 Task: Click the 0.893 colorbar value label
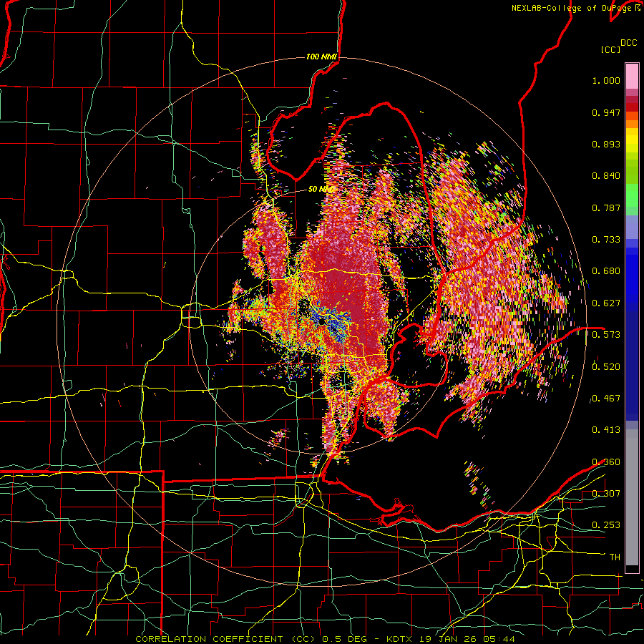click(x=606, y=144)
